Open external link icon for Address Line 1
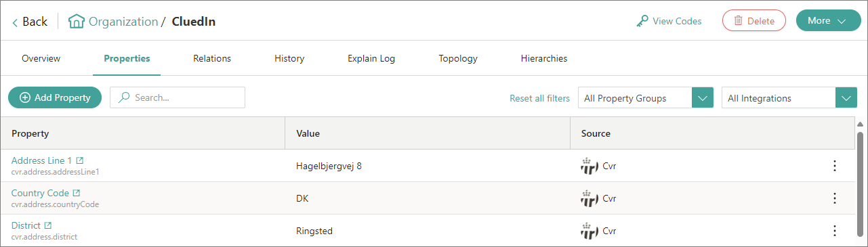 [x=80, y=160]
